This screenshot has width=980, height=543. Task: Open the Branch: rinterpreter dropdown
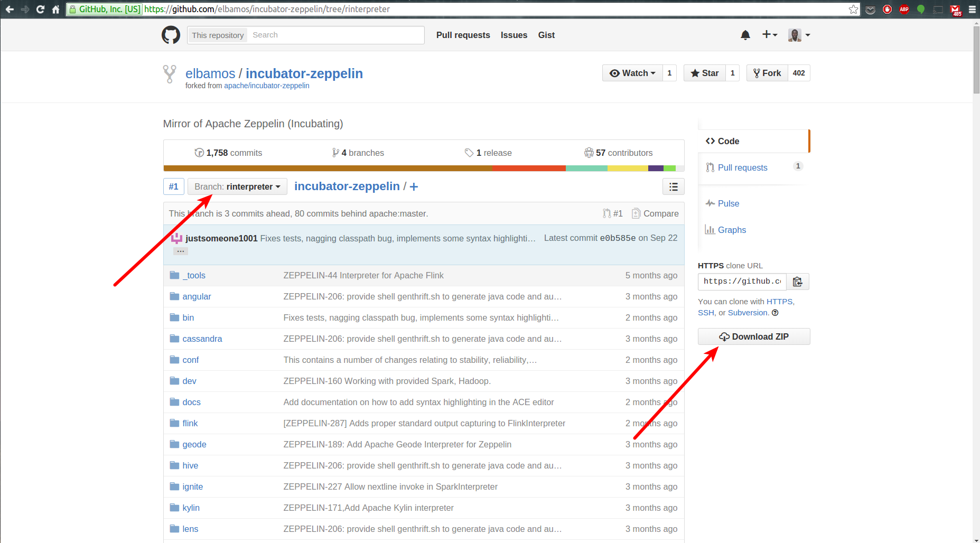[x=237, y=186]
